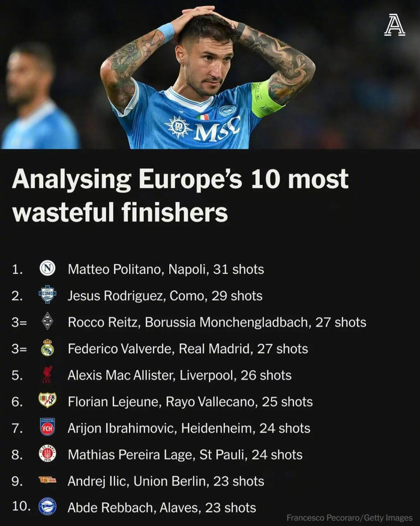Click the Liverpool club crest
420x526 pixels.
coord(47,375)
